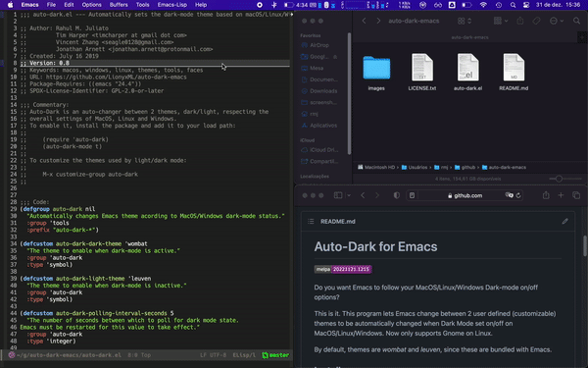Click the date and time in menu bar

(558, 5)
